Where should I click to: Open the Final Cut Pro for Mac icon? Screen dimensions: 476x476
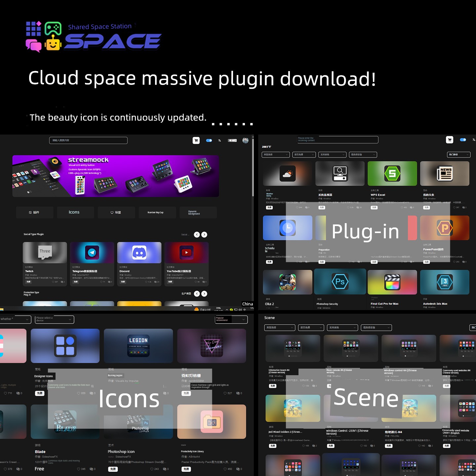[x=392, y=282]
